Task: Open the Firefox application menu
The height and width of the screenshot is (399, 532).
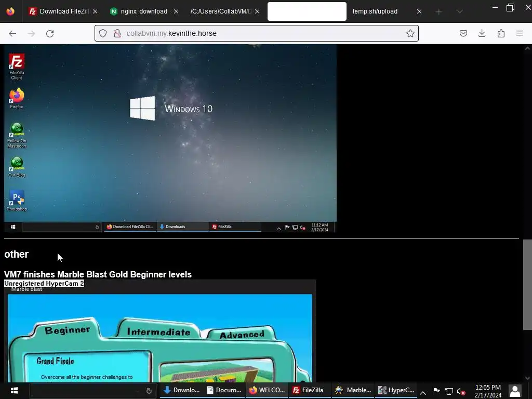Action: tap(520, 33)
